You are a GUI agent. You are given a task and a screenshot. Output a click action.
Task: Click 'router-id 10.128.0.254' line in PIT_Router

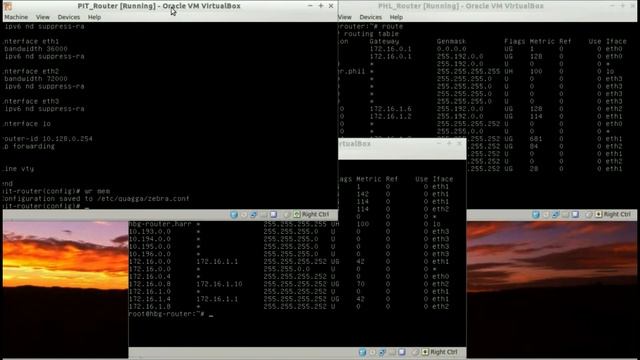tap(47, 139)
